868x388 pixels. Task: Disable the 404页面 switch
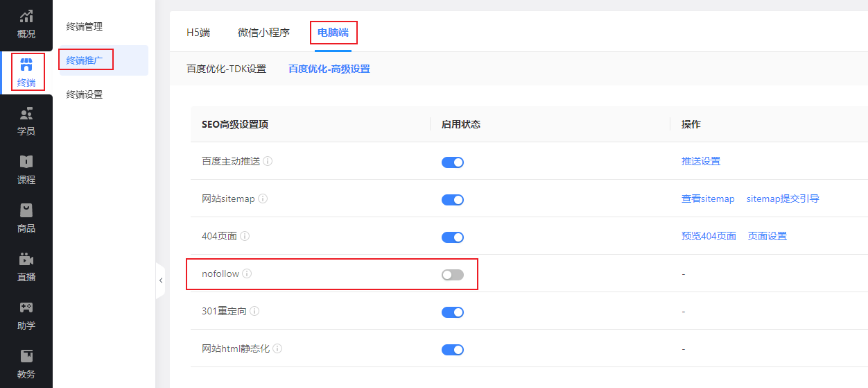click(x=453, y=237)
